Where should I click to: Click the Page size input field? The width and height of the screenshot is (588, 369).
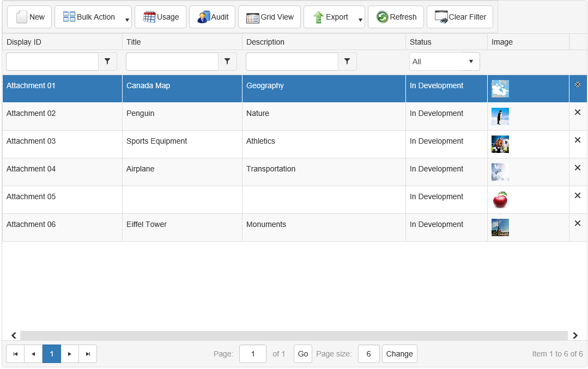click(368, 354)
